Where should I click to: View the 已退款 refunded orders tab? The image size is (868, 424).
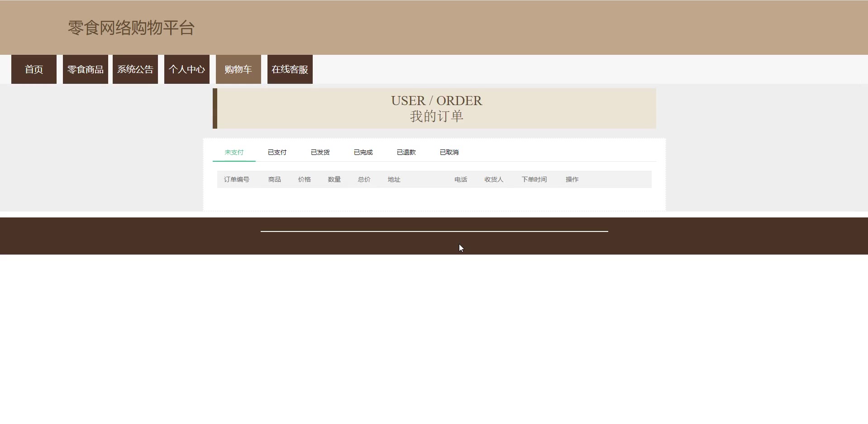point(406,152)
